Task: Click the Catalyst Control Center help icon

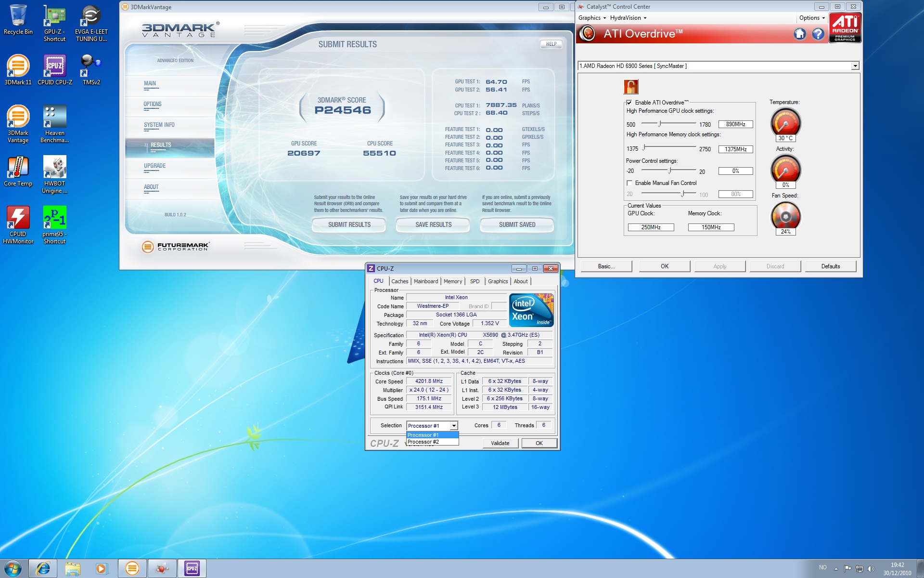Action: tap(818, 34)
